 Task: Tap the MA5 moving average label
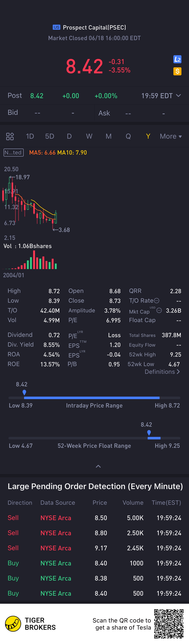(42, 153)
